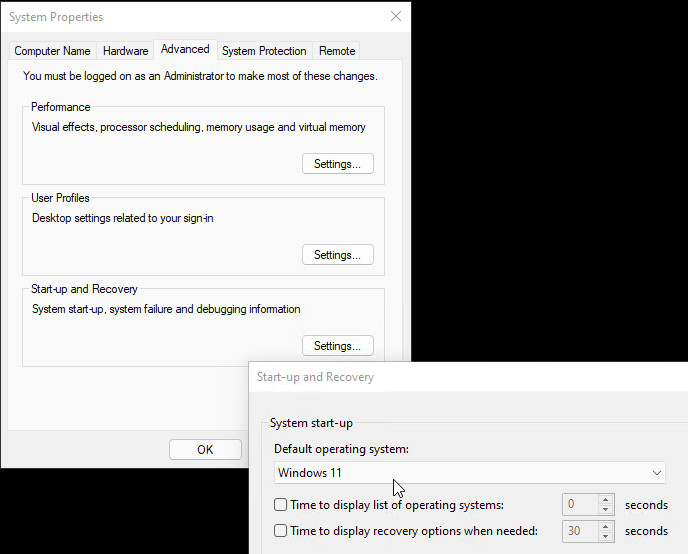Screen dimensions: 688x554
Task: Close the System Properties dialog
Action: (396, 17)
